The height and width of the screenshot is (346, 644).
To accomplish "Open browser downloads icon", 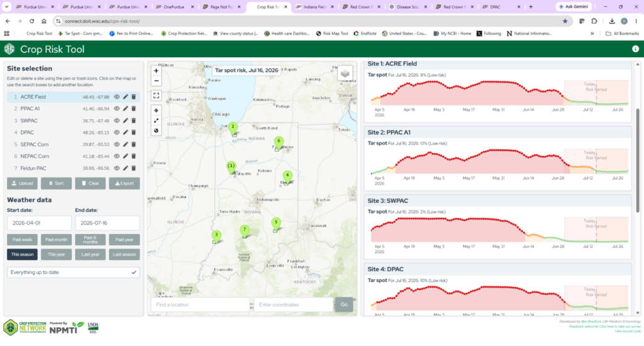I will 612,21.
